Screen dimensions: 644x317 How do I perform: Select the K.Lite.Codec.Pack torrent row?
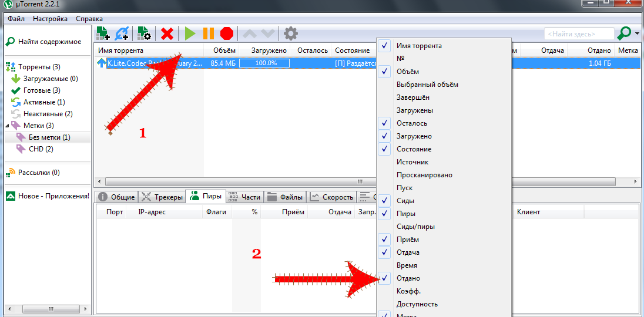click(x=368, y=63)
